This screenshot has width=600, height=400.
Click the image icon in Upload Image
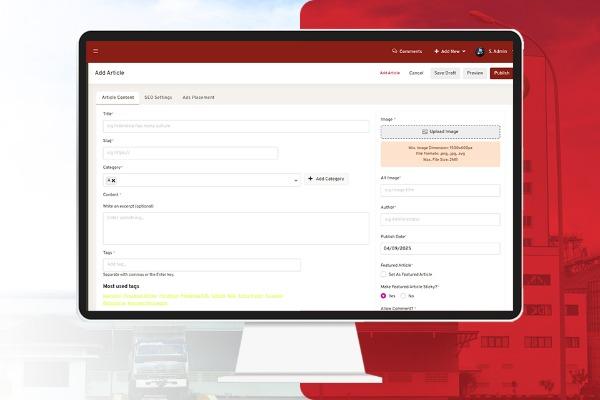(424, 131)
